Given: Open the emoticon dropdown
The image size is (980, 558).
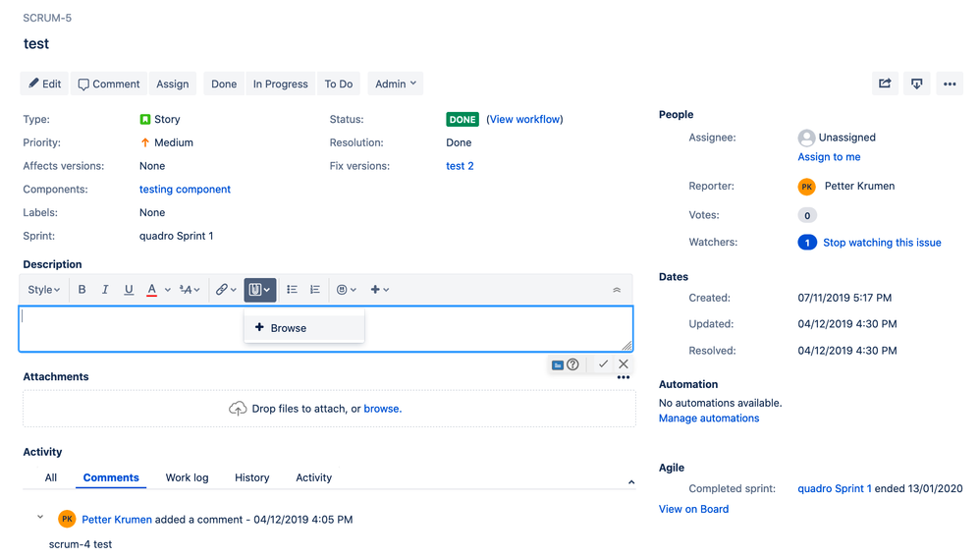Looking at the screenshot, I should coord(347,290).
